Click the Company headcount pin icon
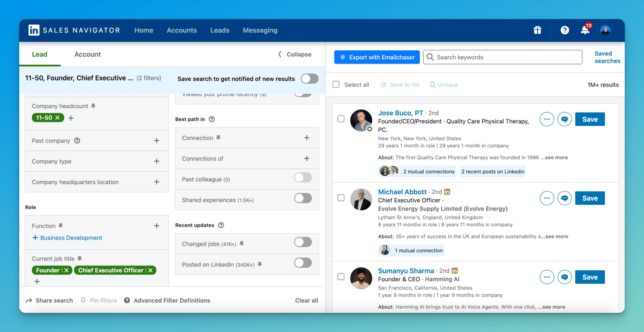This screenshot has height=332, width=644. point(93,106)
